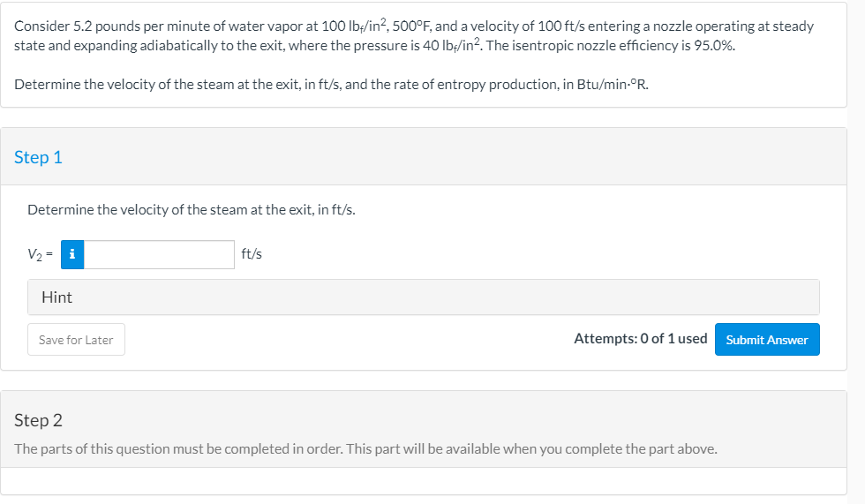Focus the V2 velocity answer field
Viewport: 865px width, 504px height.
[x=159, y=254]
